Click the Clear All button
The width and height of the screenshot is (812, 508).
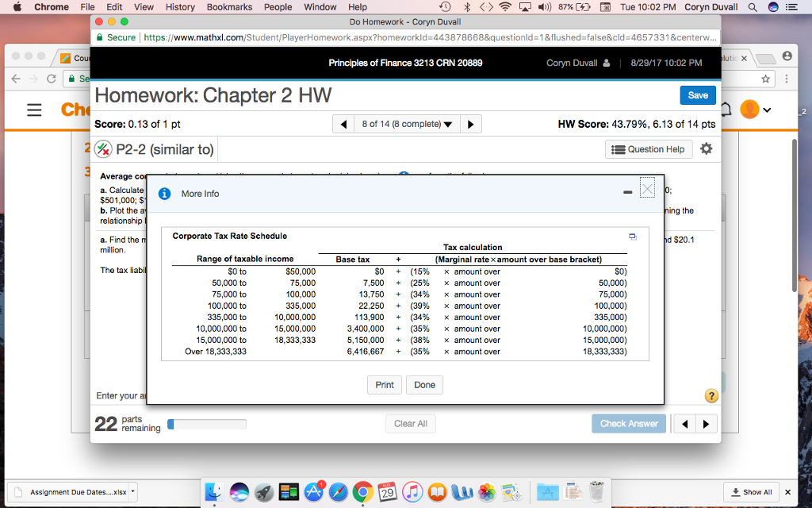point(411,424)
